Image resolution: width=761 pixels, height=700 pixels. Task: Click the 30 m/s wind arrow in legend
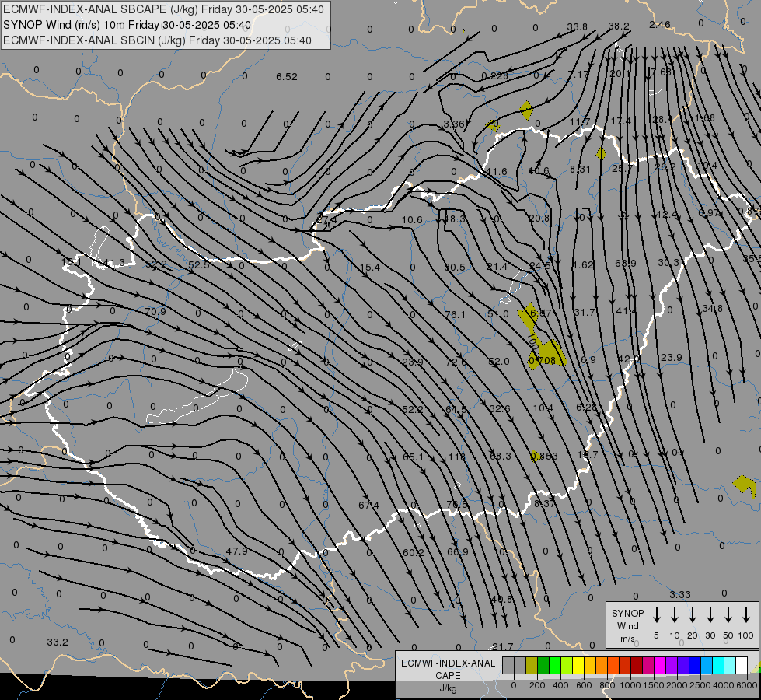(x=710, y=615)
